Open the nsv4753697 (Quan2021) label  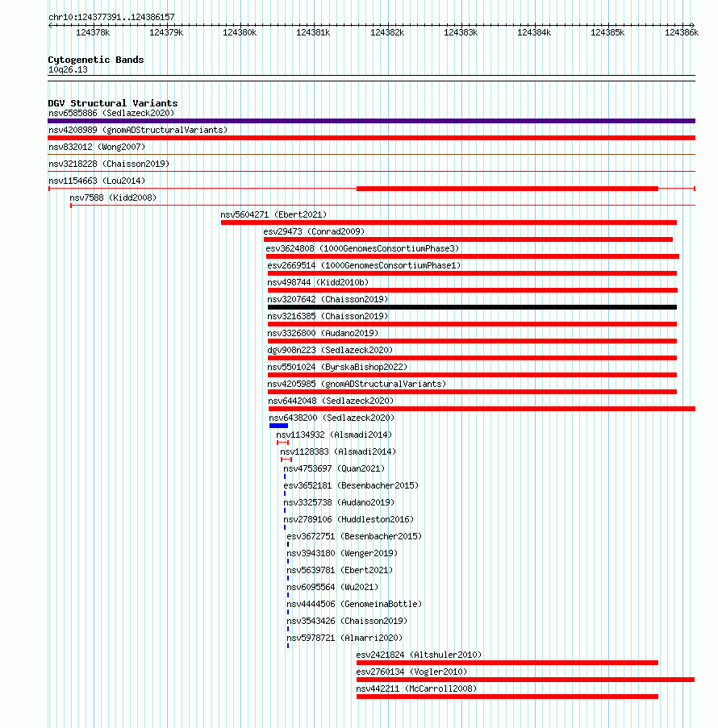(x=334, y=468)
